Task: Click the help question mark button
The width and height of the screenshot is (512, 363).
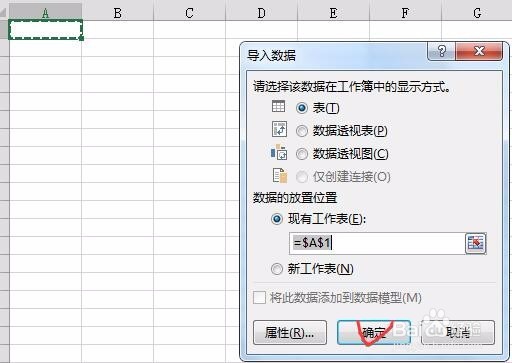Action: coord(441,51)
